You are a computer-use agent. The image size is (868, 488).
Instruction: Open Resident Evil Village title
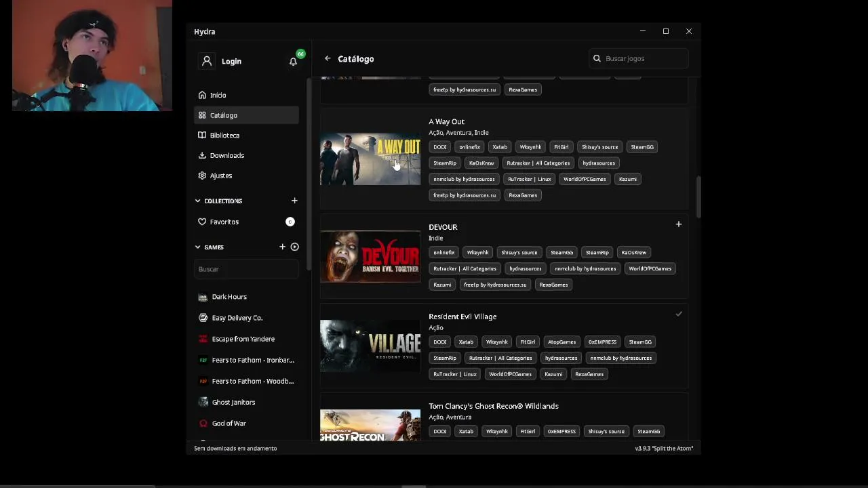tap(462, 317)
